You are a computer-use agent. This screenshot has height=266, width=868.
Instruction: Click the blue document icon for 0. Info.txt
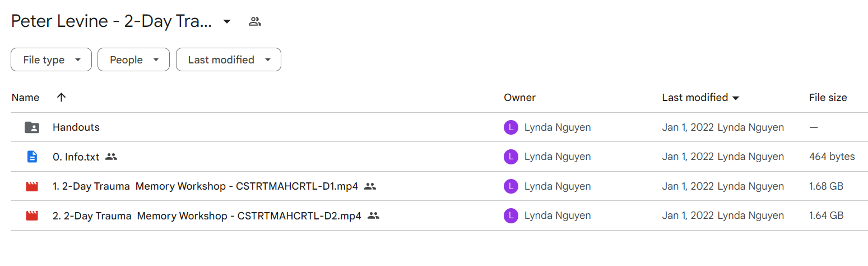click(x=32, y=157)
